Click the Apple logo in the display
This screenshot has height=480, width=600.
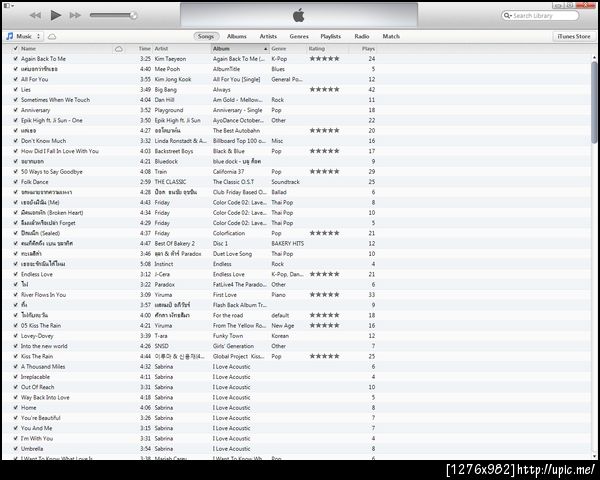click(x=298, y=15)
